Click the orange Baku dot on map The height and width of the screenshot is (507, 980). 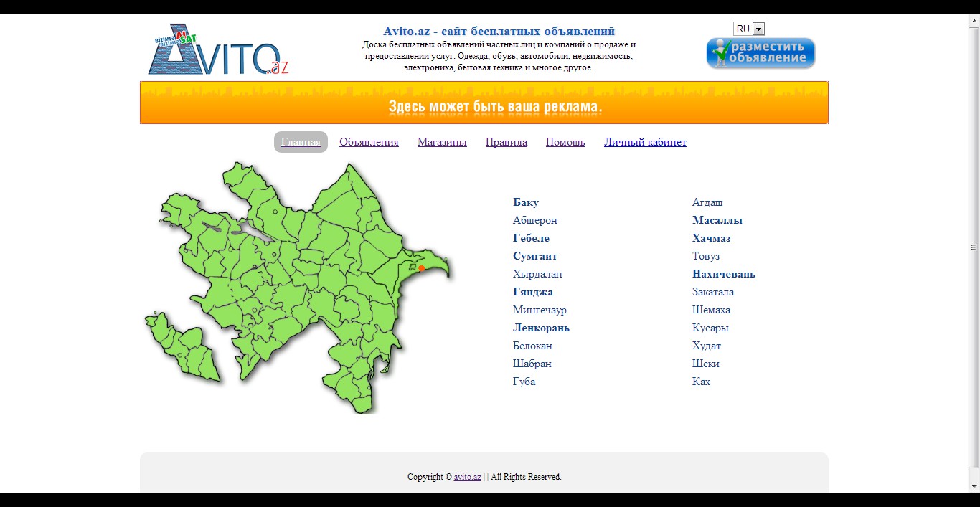(422, 268)
